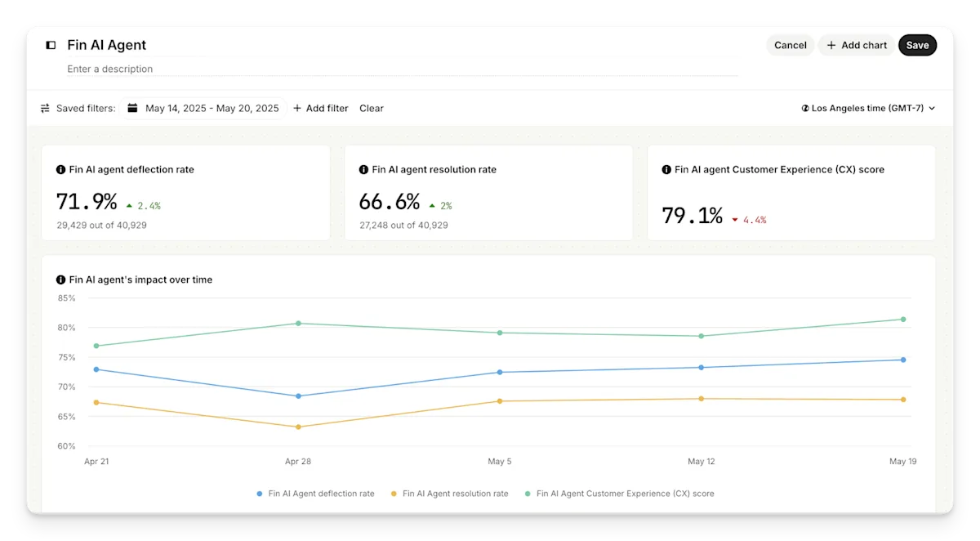Click the blue deflection rate point at May 5
This screenshot has width=980, height=541.
coord(500,372)
